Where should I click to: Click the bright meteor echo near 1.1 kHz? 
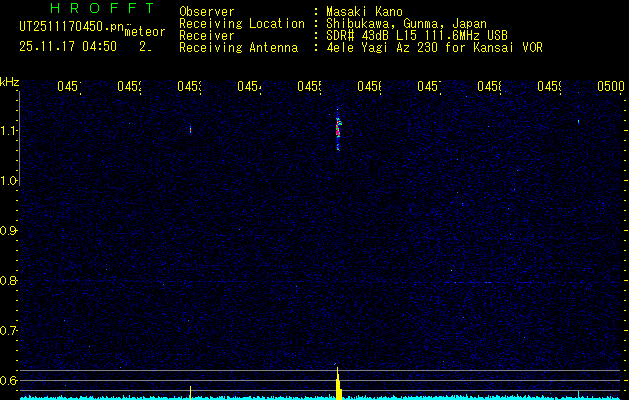(338, 132)
